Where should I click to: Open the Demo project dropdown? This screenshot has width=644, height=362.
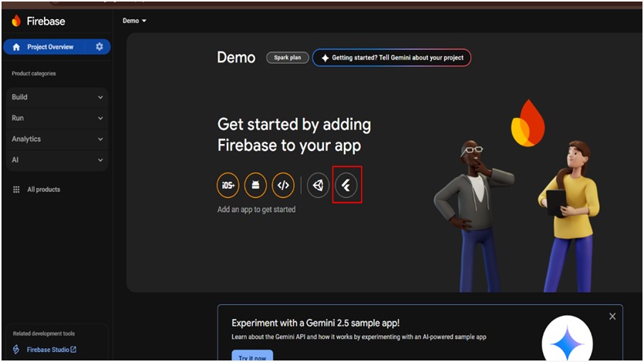[x=134, y=21]
